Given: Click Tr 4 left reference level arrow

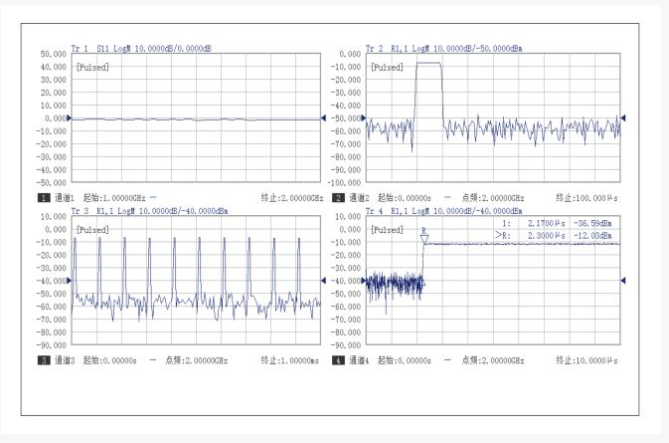Looking at the screenshot, I should pos(364,281).
